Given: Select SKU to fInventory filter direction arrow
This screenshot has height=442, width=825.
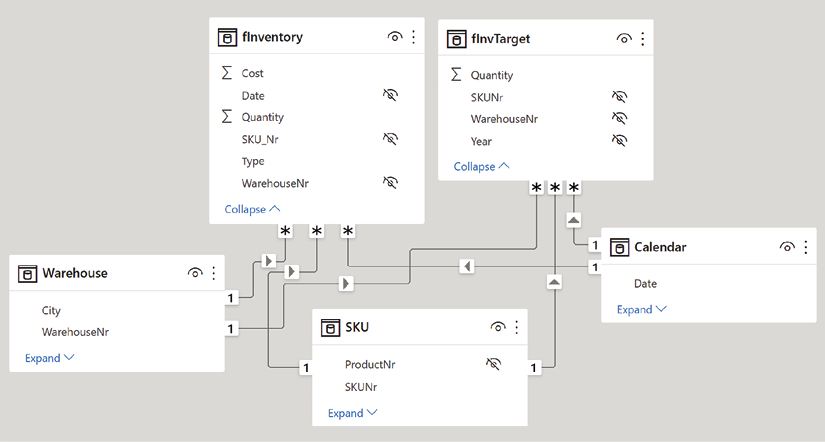Looking at the screenshot, I should pyautogui.click(x=291, y=272).
